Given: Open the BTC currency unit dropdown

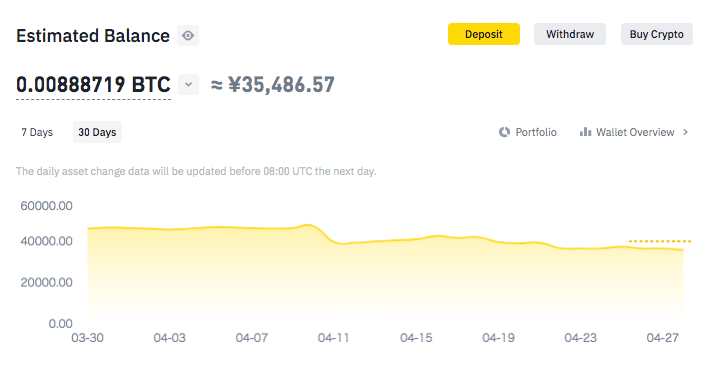Looking at the screenshot, I should click(x=188, y=85).
